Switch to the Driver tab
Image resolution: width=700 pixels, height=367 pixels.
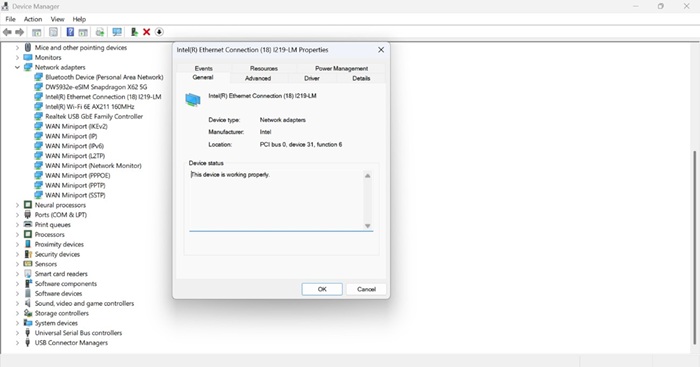click(312, 78)
